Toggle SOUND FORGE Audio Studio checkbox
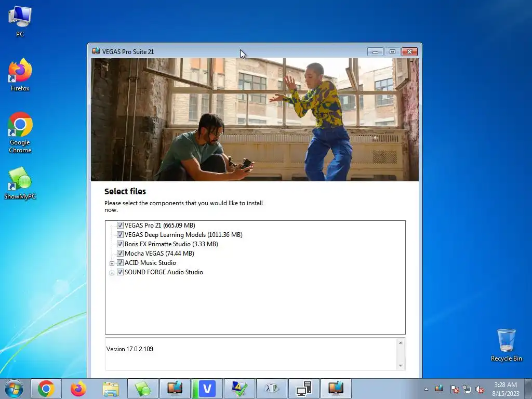Image resolution: width=532 pixels, height=399 pixels. pyautogui.click(x=120, y=272)
